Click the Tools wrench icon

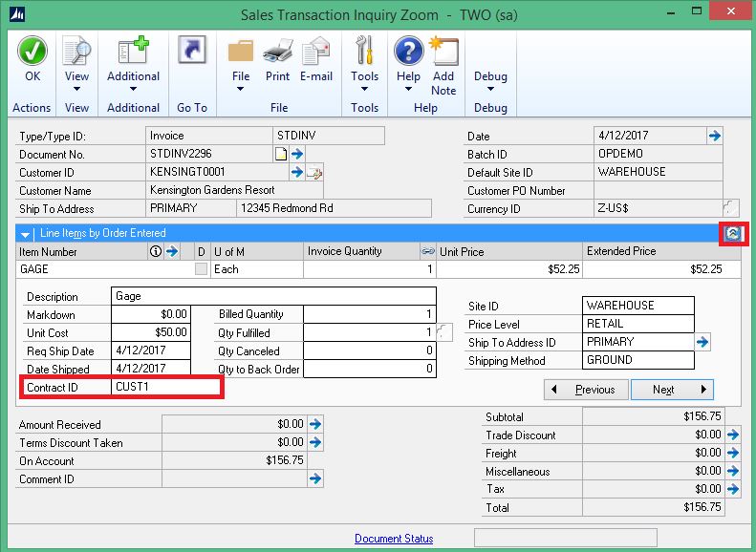[364, 50]
